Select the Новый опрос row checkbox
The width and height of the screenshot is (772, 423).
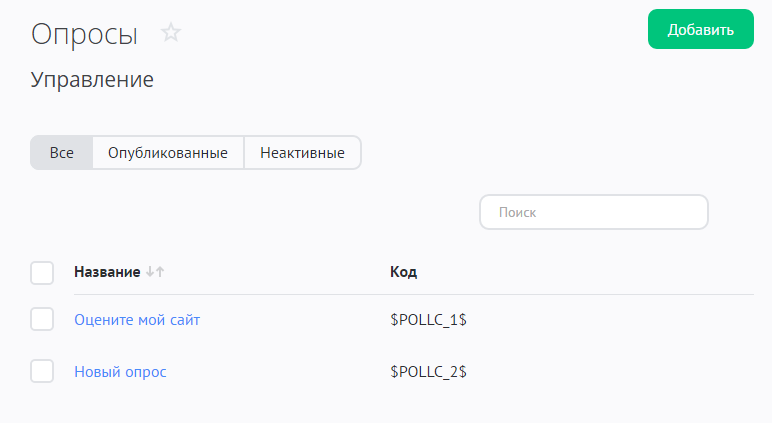click(42, 371)
